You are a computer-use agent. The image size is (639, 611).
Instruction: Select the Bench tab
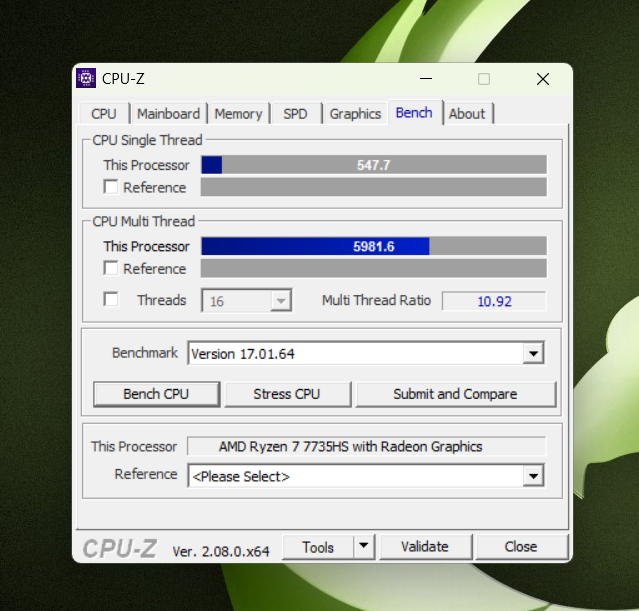(414, 112)
